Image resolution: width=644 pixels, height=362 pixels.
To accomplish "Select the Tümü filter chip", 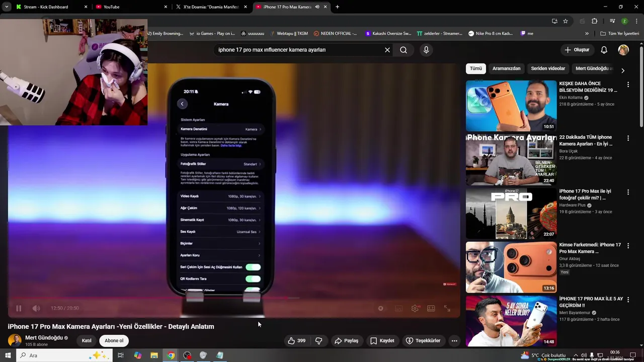I will click(x=476, y=68).
